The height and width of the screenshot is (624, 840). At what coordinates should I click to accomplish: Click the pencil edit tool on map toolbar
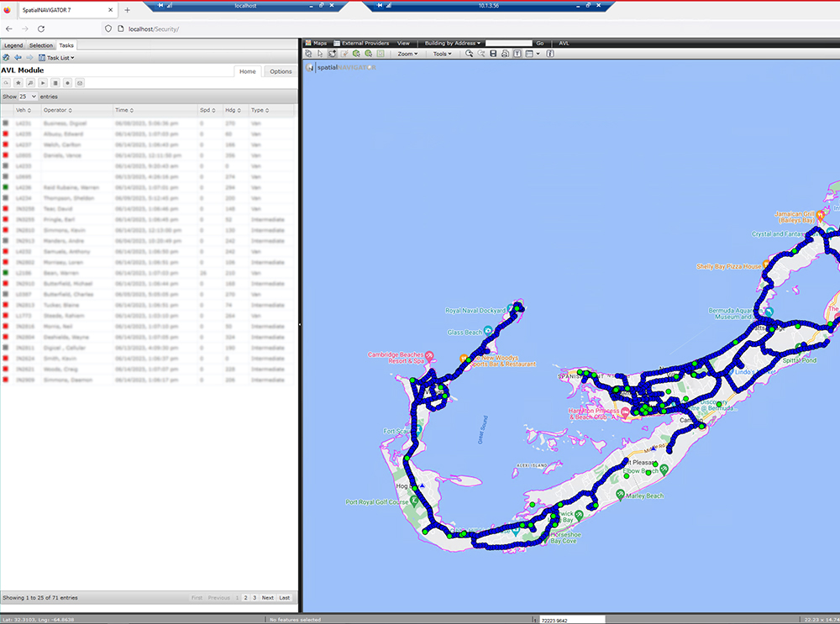pyautogui.click(x=344, y=54)
